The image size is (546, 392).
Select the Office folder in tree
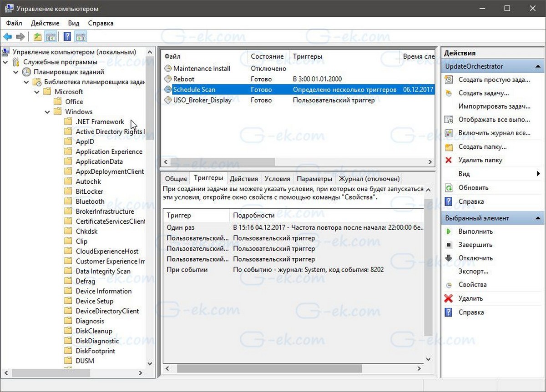tap(74, 102)
